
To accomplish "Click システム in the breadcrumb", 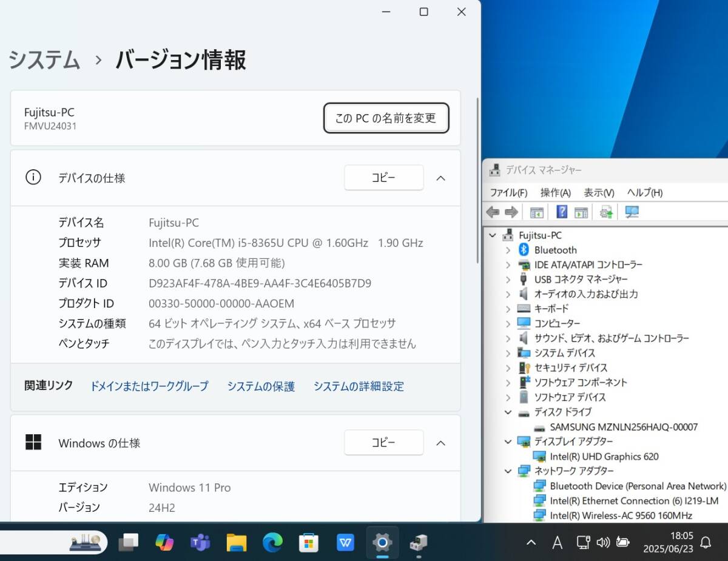I will 44,60.
